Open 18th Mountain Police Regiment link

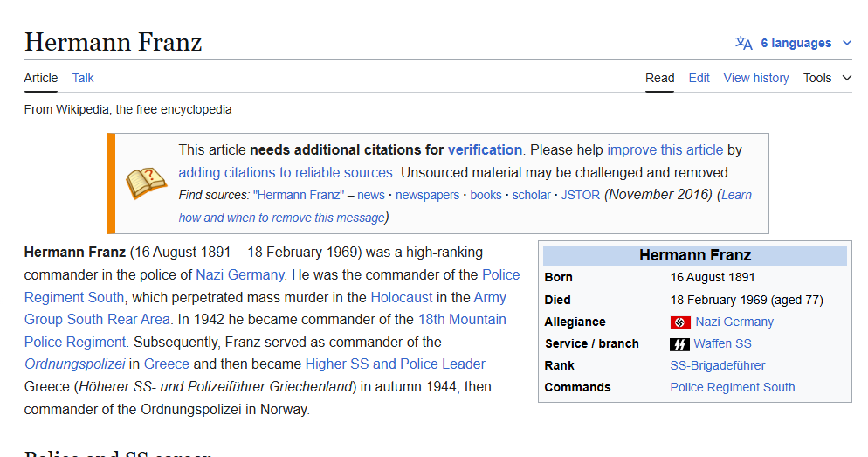point(462,320)
